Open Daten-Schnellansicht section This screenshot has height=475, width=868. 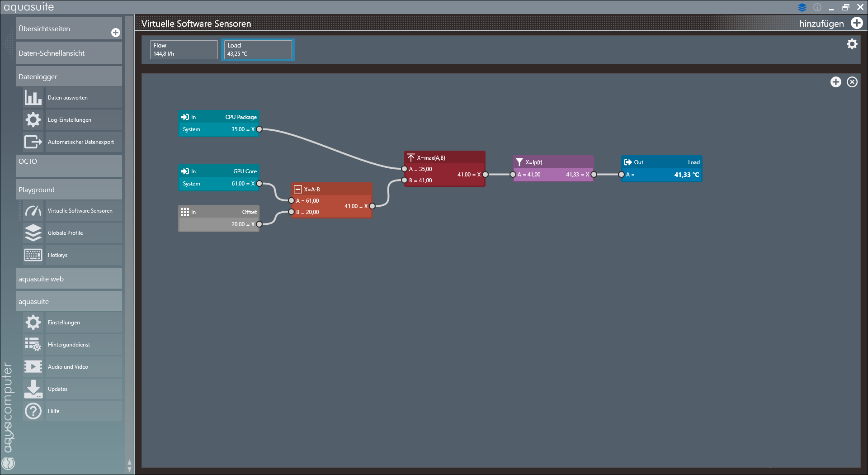[x=69, y=53]
